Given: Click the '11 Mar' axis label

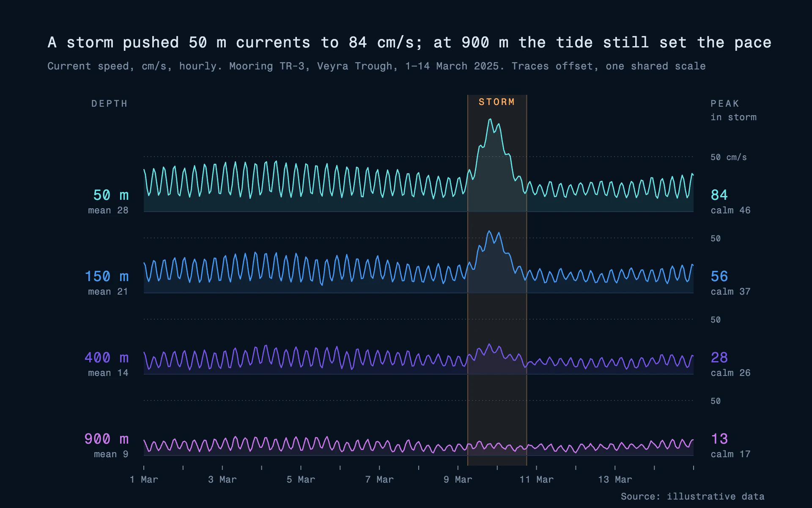Looking at the screenshot, I should point(537,480).
